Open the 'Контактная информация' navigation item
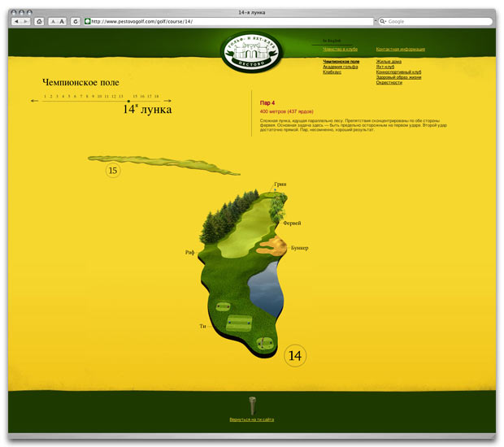This screenshot has height=447, width=504. tap(400, 49)
